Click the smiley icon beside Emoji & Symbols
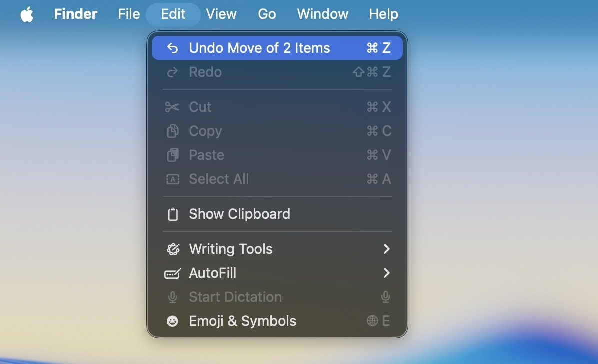Image resolution: width=598 pixels, height=364 pixels. (x=172, y=321)
